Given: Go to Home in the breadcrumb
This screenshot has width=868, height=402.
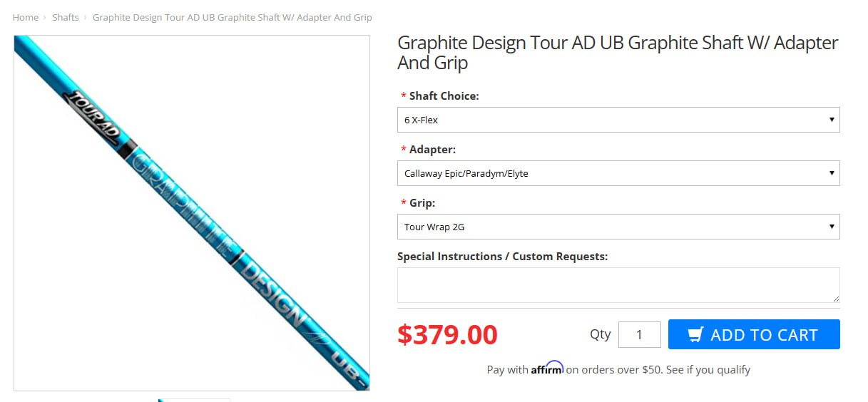Looking at the screenshot, I should (x=26, y=17).
